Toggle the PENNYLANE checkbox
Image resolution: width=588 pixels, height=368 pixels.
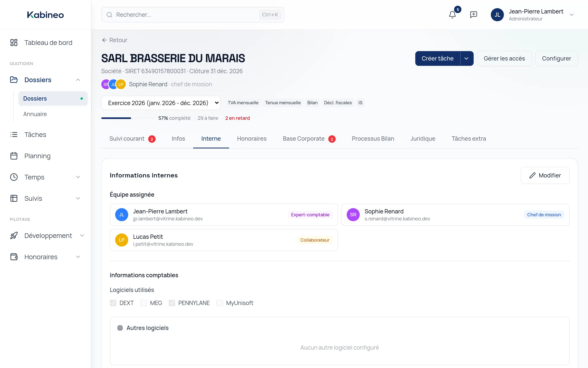point(172,303)
